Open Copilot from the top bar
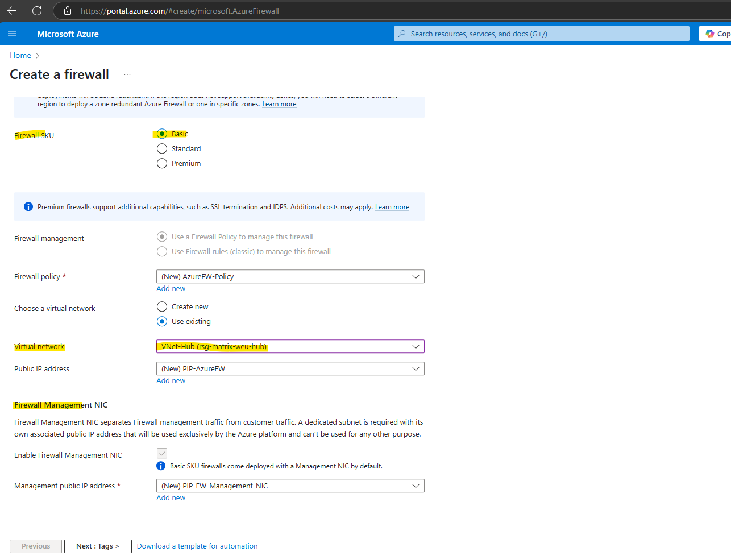The width and height of the screenshot is (731, 560). [715, 34]
